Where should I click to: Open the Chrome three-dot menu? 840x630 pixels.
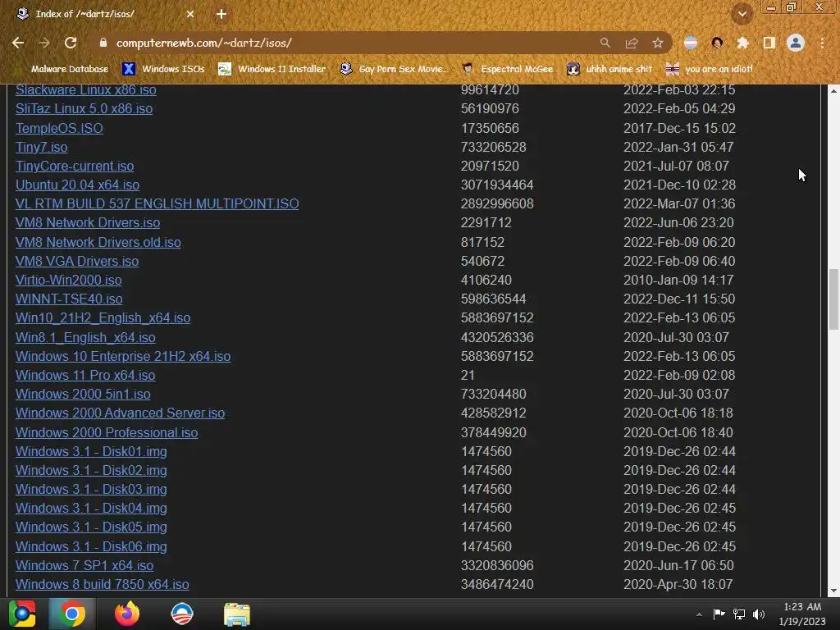822,43
